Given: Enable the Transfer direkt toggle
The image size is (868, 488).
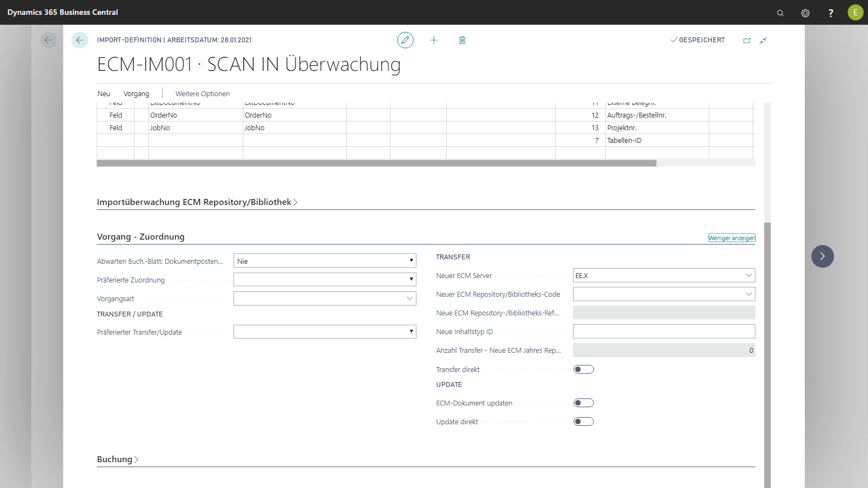Looking at the screenshot, I should click(583, 369).
